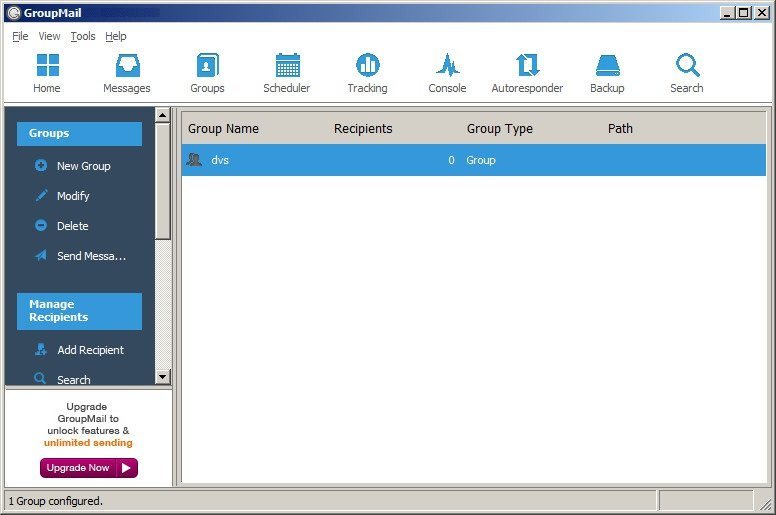This screenshot has height=515, width=776.
Task: Click the New Group plus icon
Action: tap(41, 165)
